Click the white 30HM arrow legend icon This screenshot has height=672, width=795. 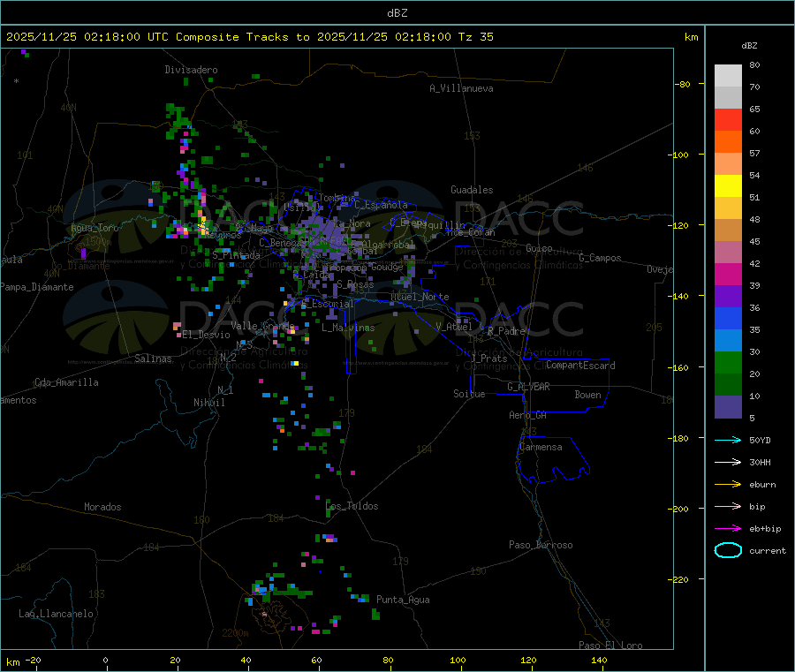[x=728, y=462]
